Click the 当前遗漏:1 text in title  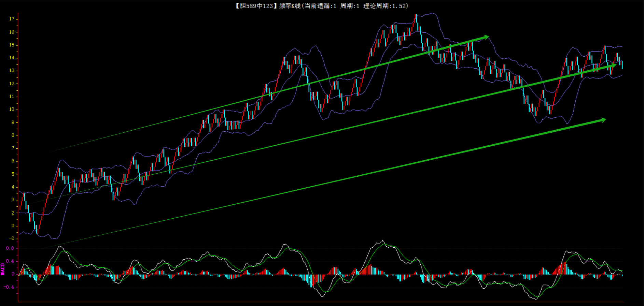tap(320, 6)
